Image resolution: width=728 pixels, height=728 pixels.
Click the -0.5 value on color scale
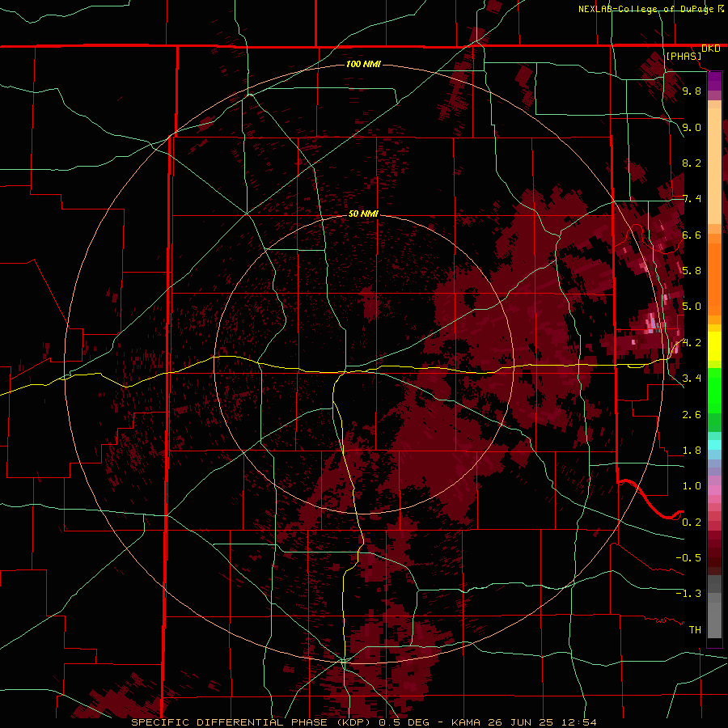(x=688, y=557)
